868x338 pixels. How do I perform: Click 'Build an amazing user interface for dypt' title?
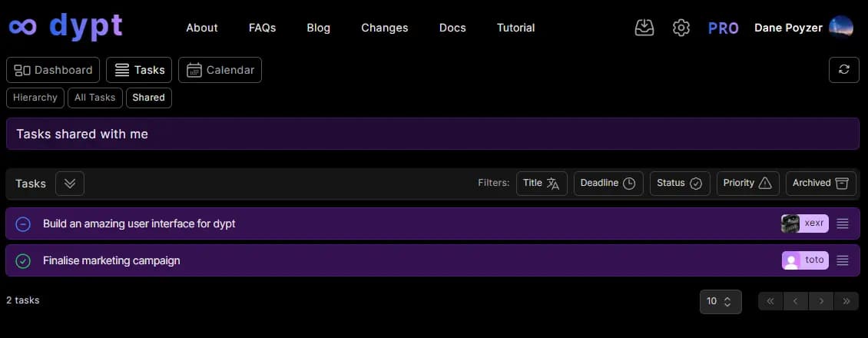point(140,224)
